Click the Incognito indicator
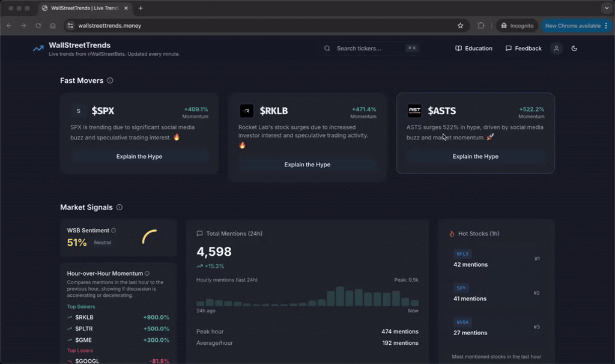The height and width of the screenshot is (364, 615). pos(517,25)
